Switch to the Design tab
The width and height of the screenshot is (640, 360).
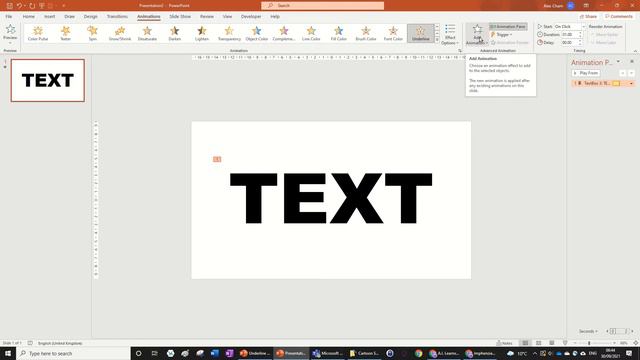tap(91, 16)
